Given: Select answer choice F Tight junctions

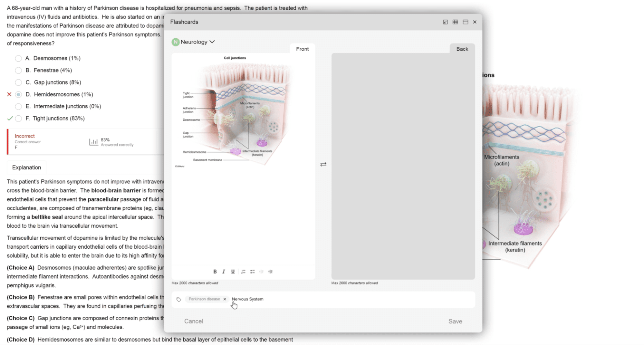Looking at the screenshot, I should (19, 119).
